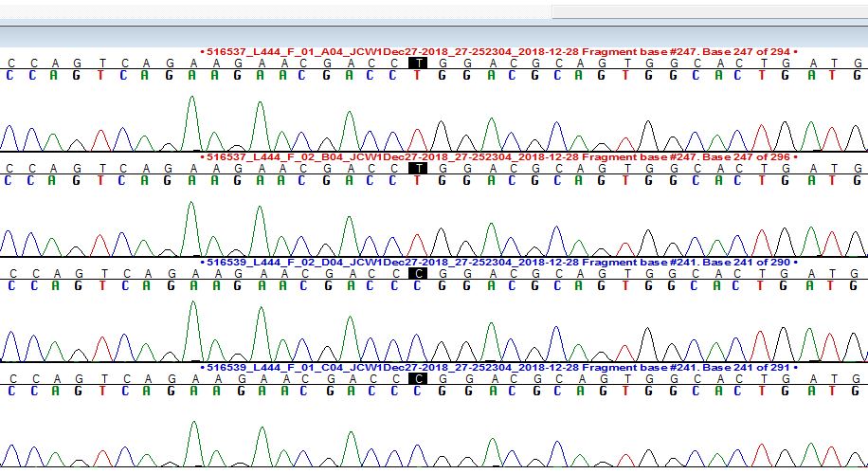The height and width of the screenshot is (474, 868).
Task: Select rightmost red G in B04 colored sequence
Action: pyautogui.click(x=858, y=180)
